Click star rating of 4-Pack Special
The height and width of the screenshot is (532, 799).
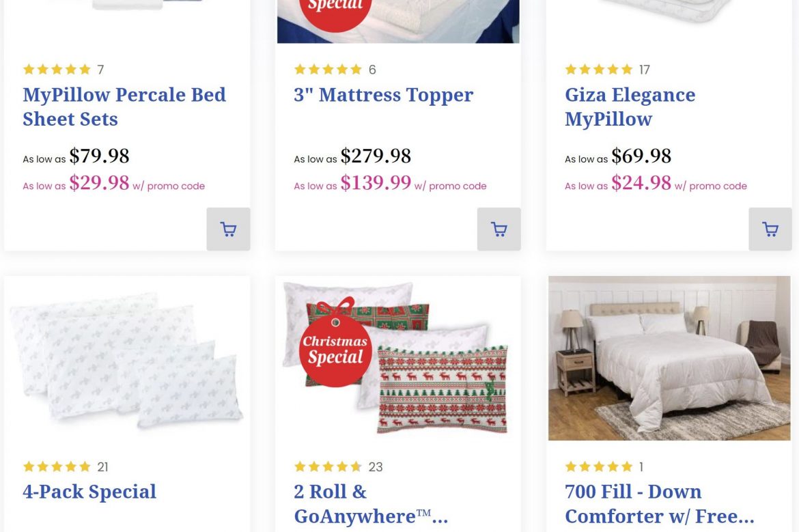click(57, 467)
